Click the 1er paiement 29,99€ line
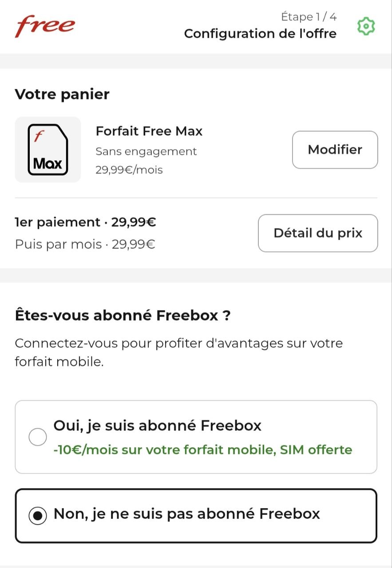Screen dimensions: 392x568 (85, 222)
